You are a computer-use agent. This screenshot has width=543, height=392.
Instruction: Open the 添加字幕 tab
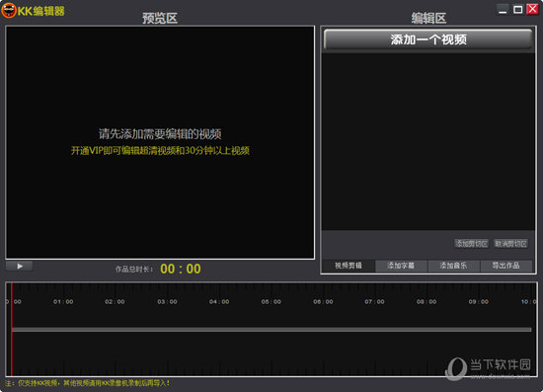coord(401,266)
